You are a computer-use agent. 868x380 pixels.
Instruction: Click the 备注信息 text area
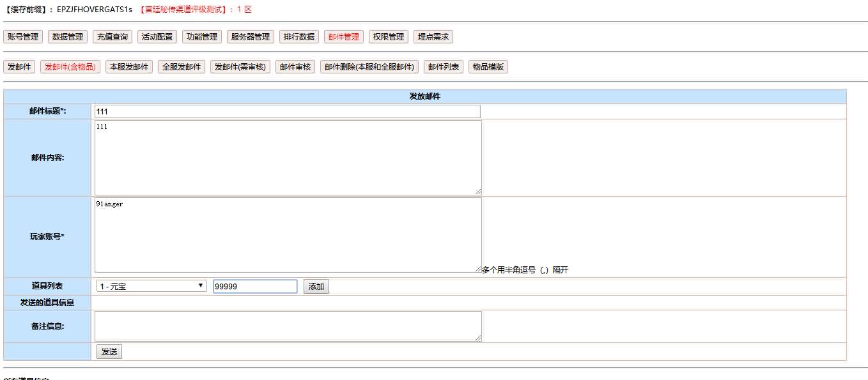(x=288, y=326)
